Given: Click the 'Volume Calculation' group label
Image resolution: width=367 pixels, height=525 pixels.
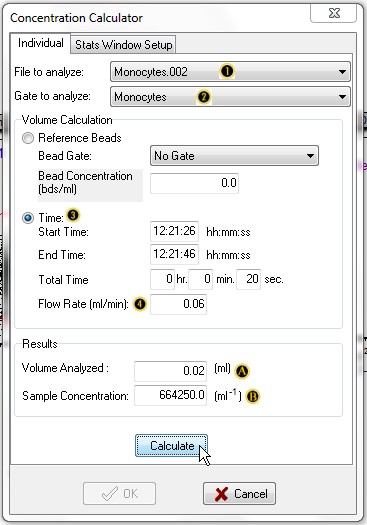Looking at the screenshot, I should click(67, 120).
